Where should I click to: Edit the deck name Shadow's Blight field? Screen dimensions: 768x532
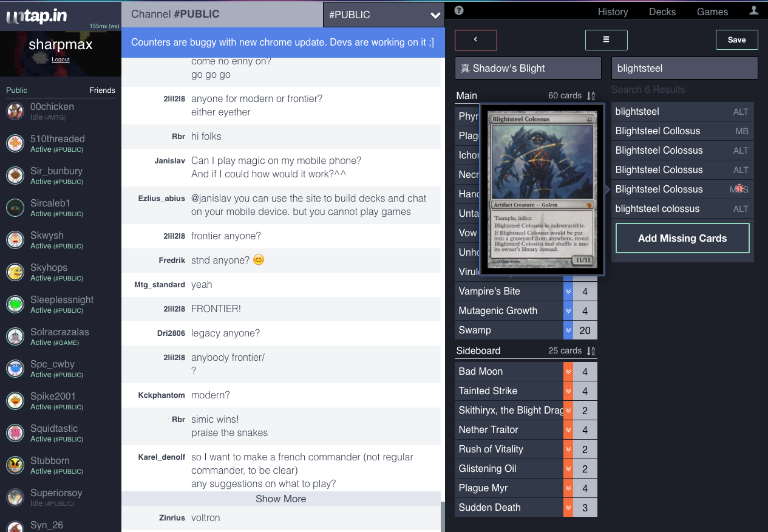coord(528,68)
